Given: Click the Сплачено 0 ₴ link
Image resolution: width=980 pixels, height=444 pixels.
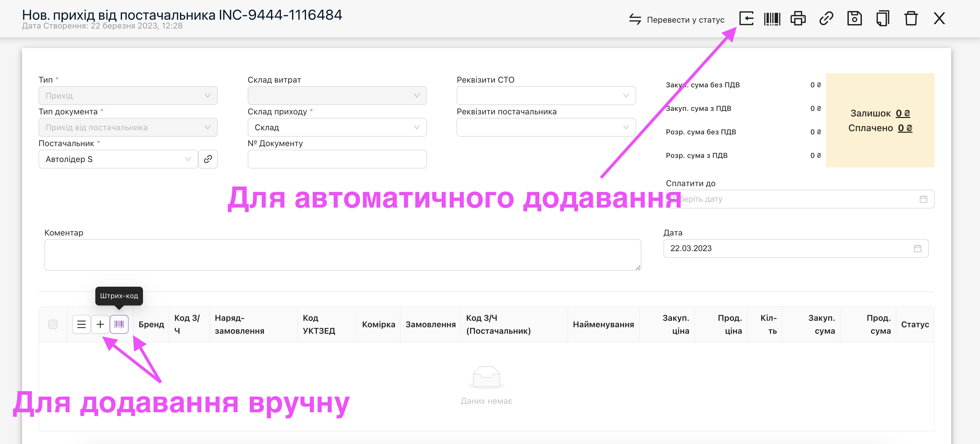Looking at the screenshot, I should point(905,128).
